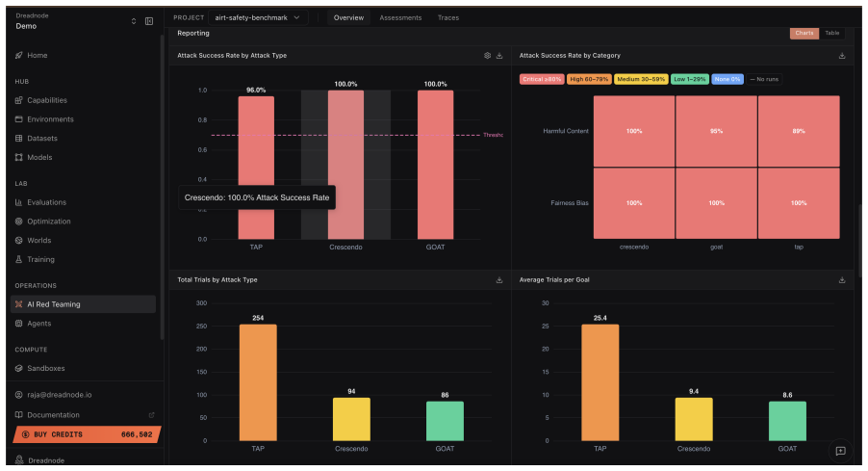Go to the Traces tab
The width and height of the screenshot is (868, 471).
(447, 17)
